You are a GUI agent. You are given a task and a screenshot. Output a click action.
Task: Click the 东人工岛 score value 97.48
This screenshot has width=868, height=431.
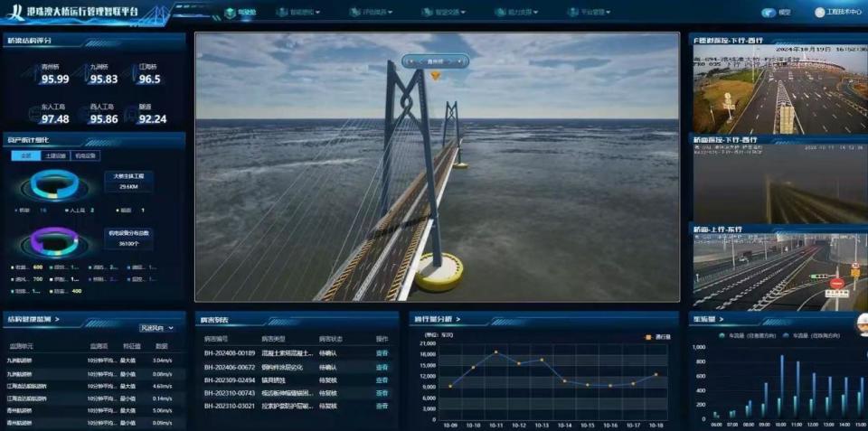coord(55,119)
